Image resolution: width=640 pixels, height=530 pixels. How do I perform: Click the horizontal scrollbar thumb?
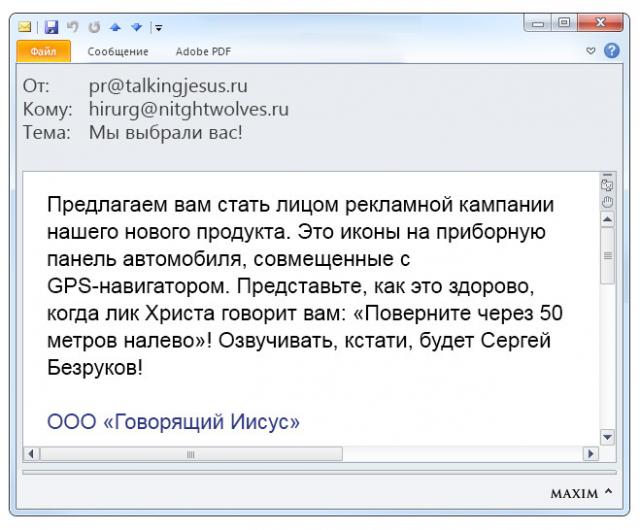(191, 454)
